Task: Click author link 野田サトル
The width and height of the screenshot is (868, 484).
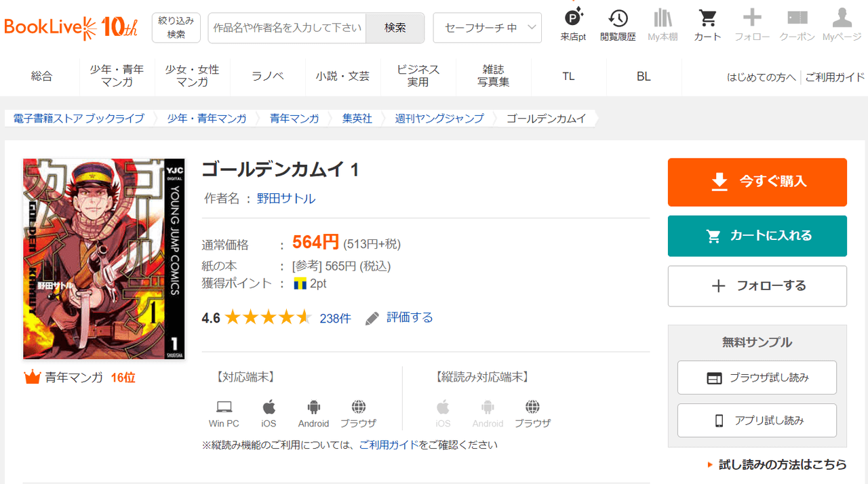Action: point(285,199)
